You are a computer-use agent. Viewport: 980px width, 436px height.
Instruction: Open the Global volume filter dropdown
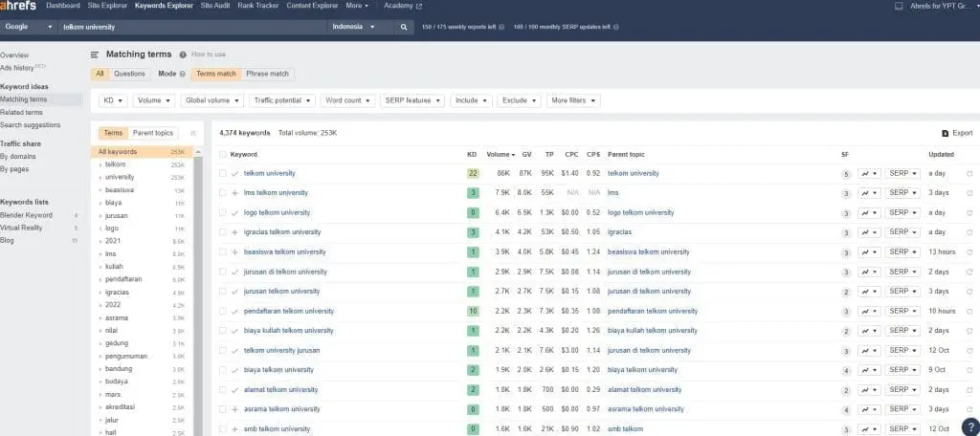[212, 100]
